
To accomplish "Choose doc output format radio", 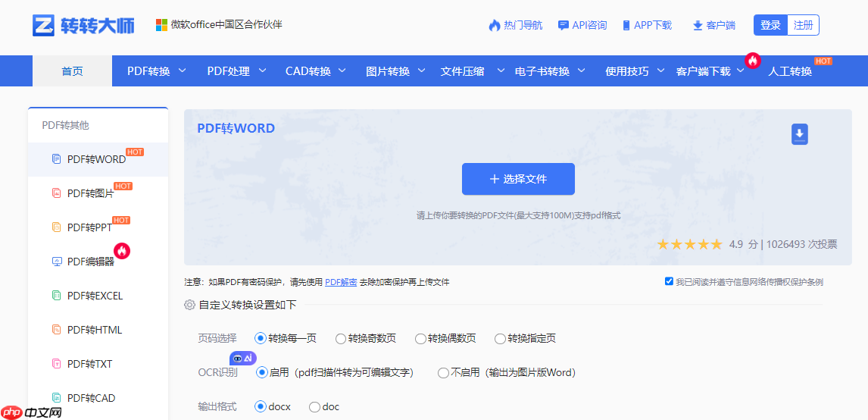I will point(314,406).
